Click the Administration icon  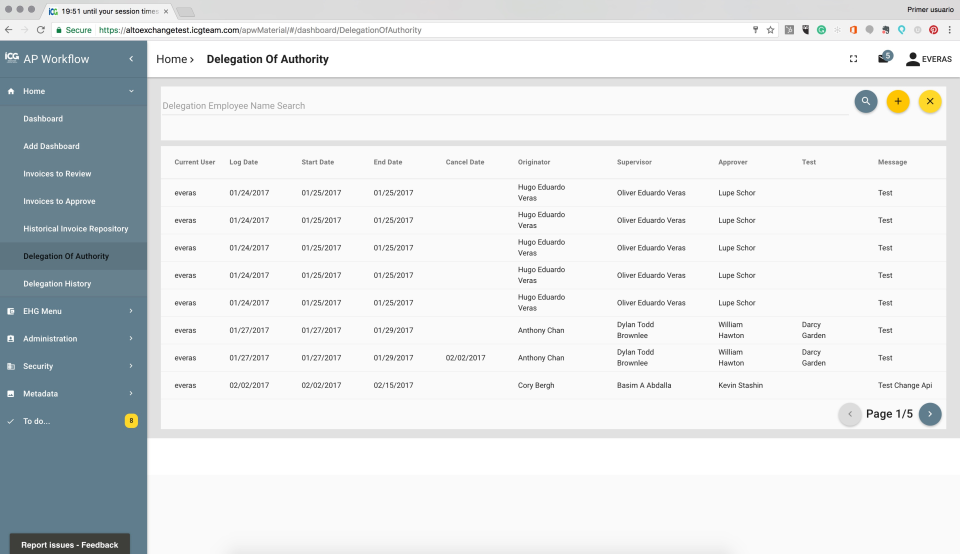point(10,339)
